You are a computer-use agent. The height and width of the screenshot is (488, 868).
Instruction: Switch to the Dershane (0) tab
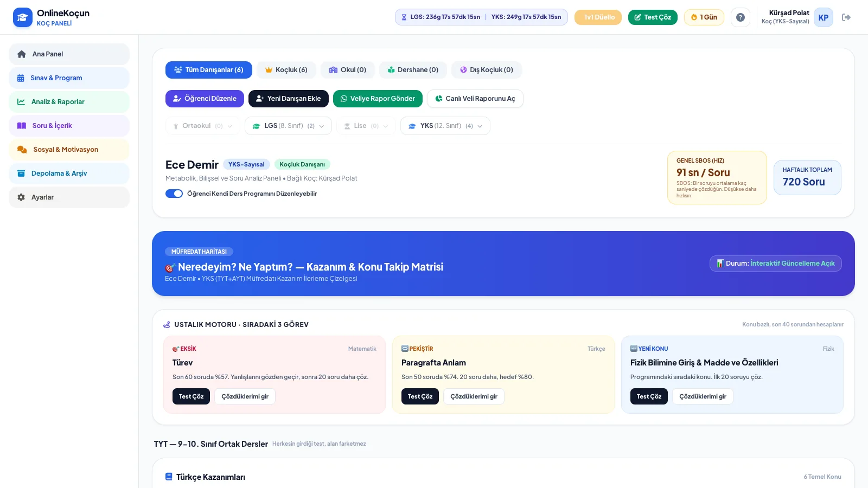[413, 70]
